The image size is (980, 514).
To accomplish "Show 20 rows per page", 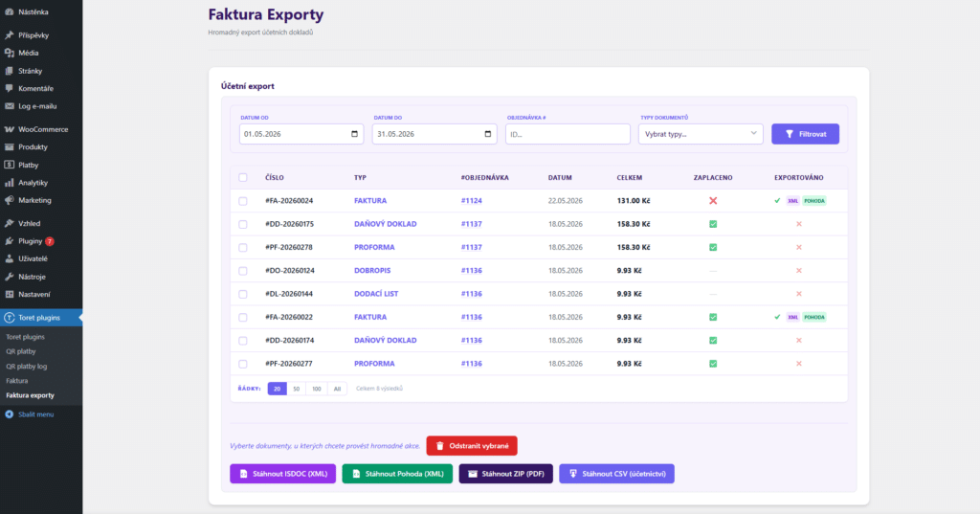I will pyautogui.click(x=277, y=389).
